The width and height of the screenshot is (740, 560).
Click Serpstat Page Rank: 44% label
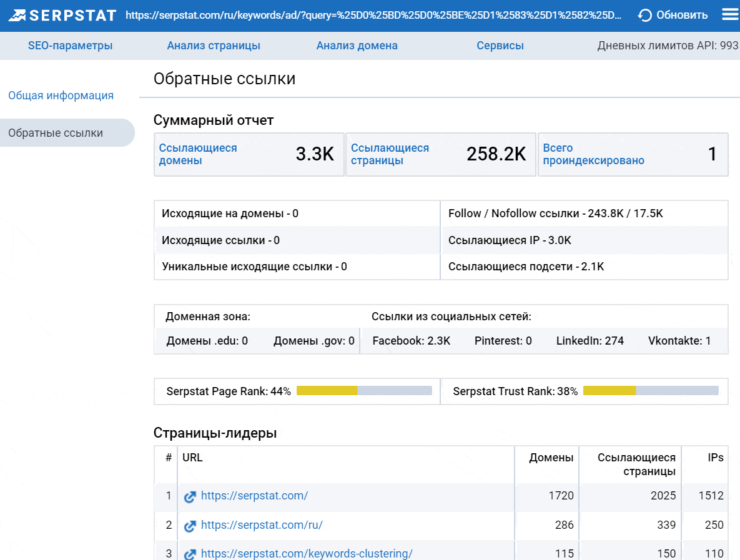click(x=229, y=391)
